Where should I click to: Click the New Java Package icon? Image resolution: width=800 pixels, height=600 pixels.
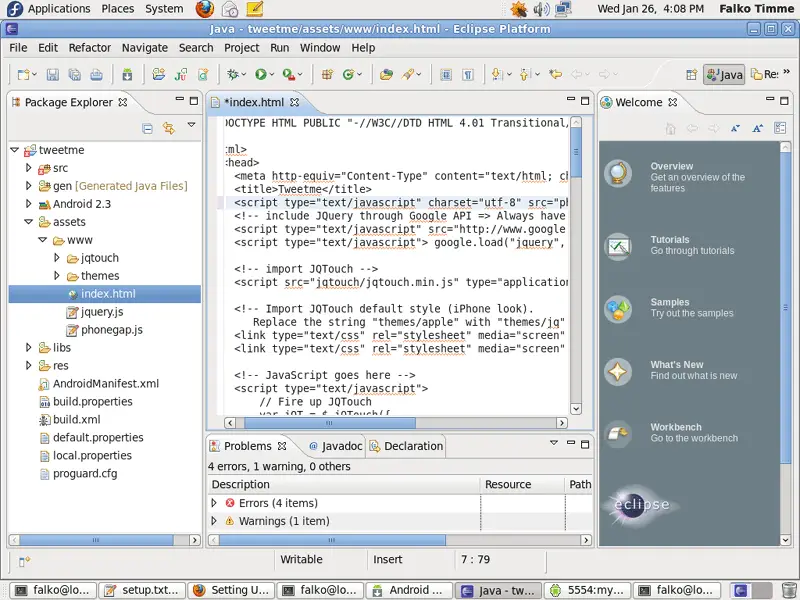tap(327, 74)
